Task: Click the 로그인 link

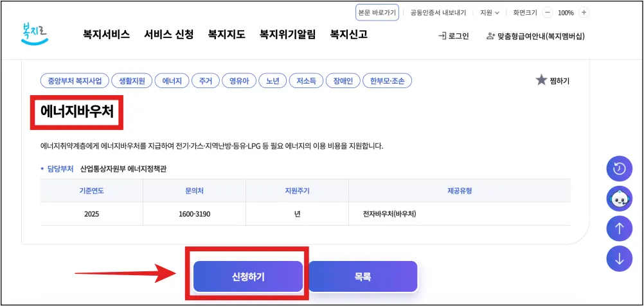Action: pos(453,36)
